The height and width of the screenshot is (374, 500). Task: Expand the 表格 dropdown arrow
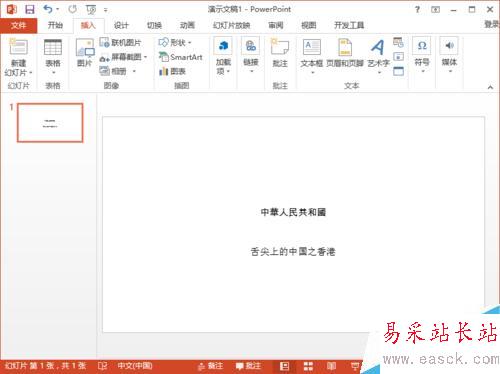coord(53,72)
